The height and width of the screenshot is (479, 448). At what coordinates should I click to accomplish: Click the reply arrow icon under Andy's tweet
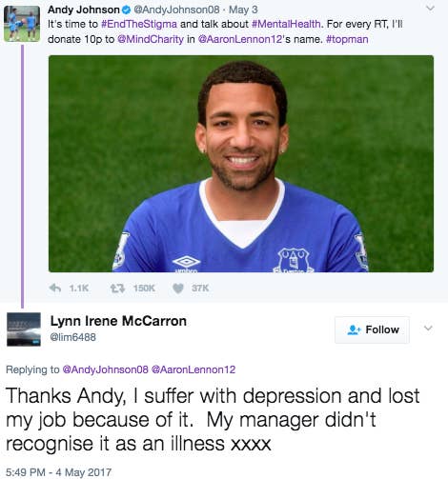pos(55,288)
